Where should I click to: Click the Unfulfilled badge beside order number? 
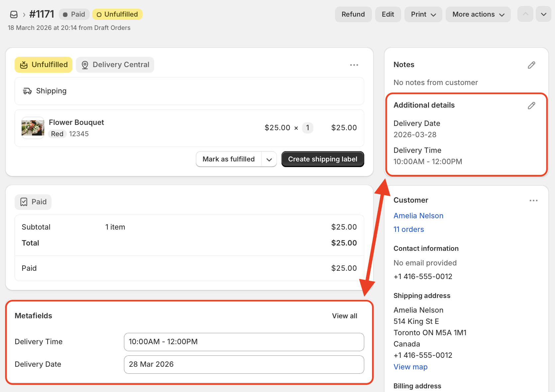click(117, 14)
